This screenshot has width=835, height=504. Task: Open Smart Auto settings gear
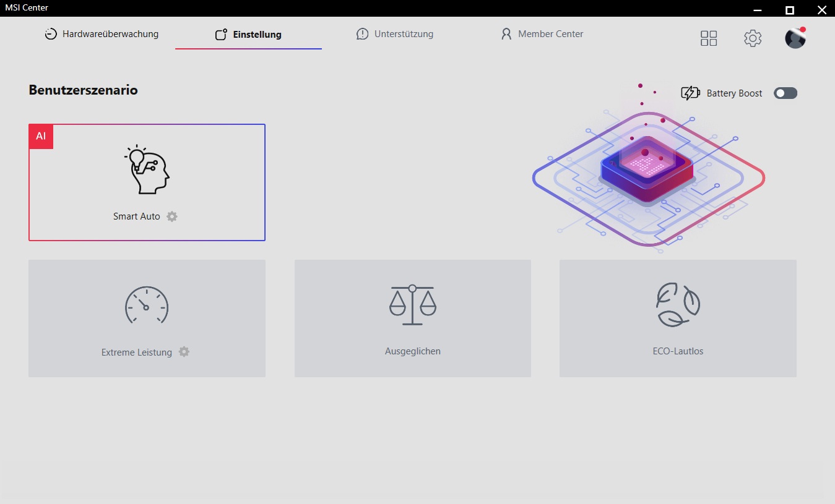172,216
